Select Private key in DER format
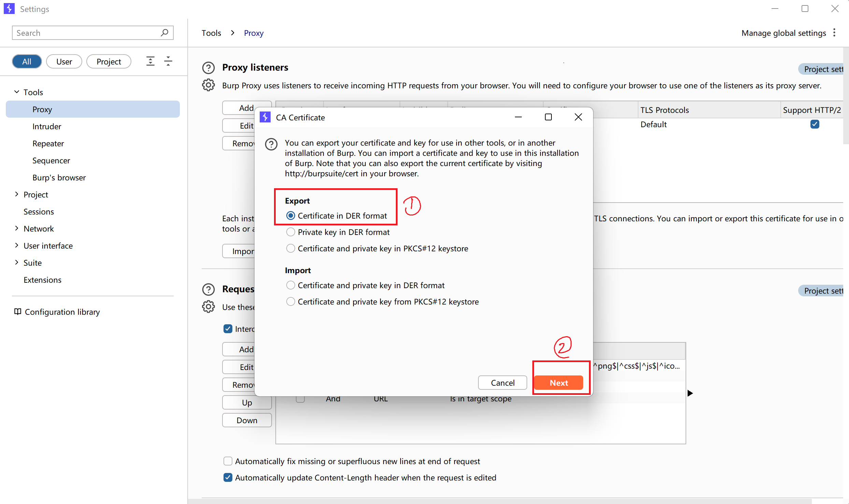This screenshot has height=504, width=849. pyautogui.click(x=291, y=232)
